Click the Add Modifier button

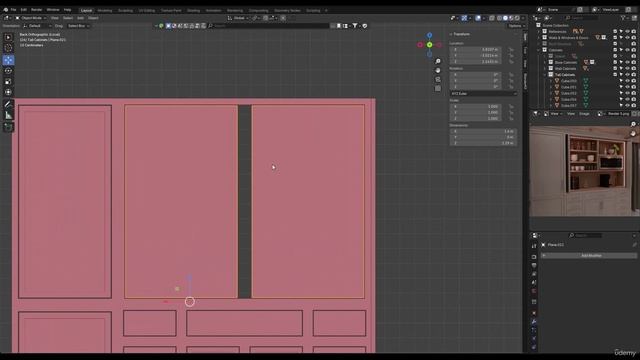tap(589, 256)
